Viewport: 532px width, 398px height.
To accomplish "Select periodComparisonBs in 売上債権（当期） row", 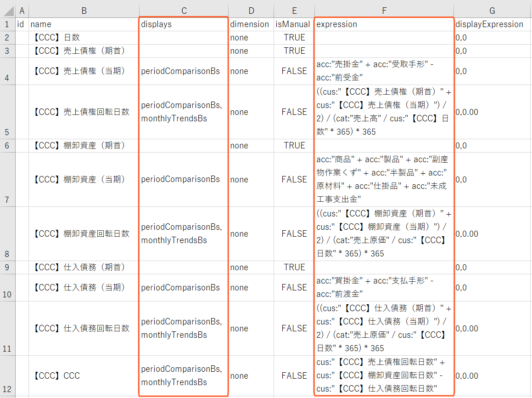I will click(184, 71).
